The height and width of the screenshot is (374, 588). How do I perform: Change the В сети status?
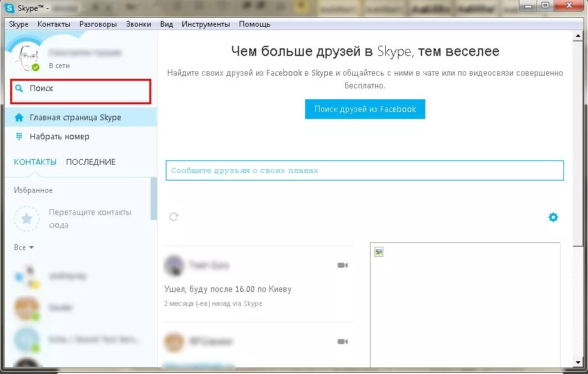click(x=59, y=66)
